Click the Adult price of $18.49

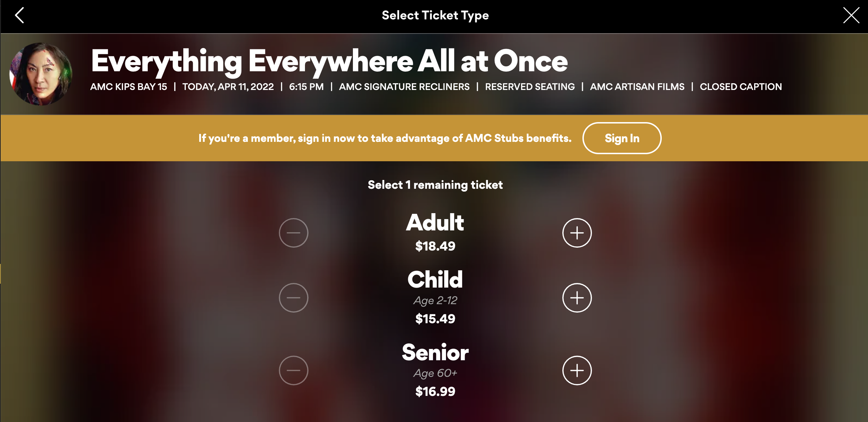(435, 247)
